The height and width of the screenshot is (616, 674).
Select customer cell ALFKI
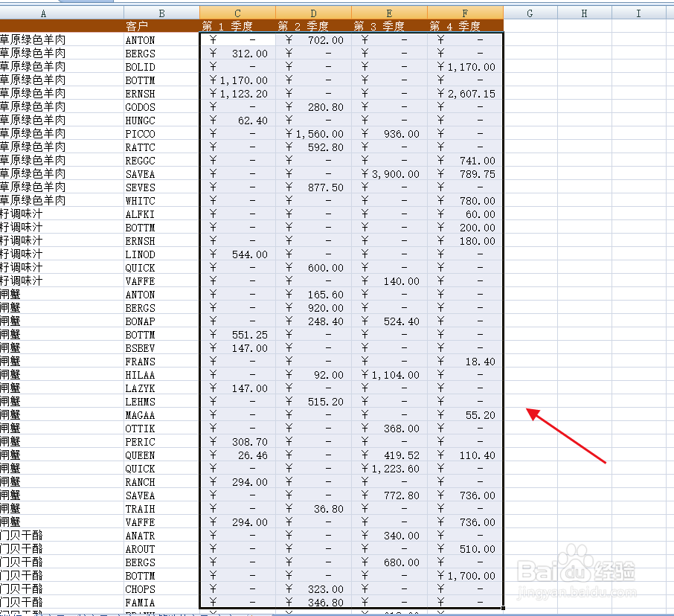point(161,214)
